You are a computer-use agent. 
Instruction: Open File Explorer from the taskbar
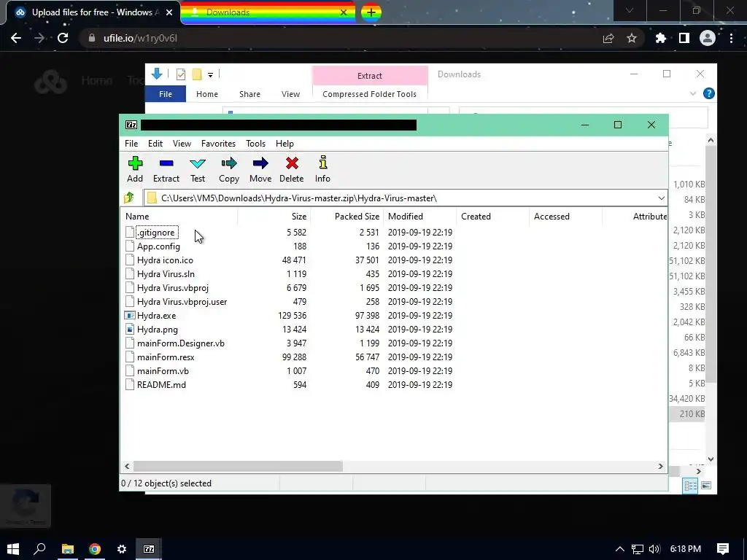[68, 549]
